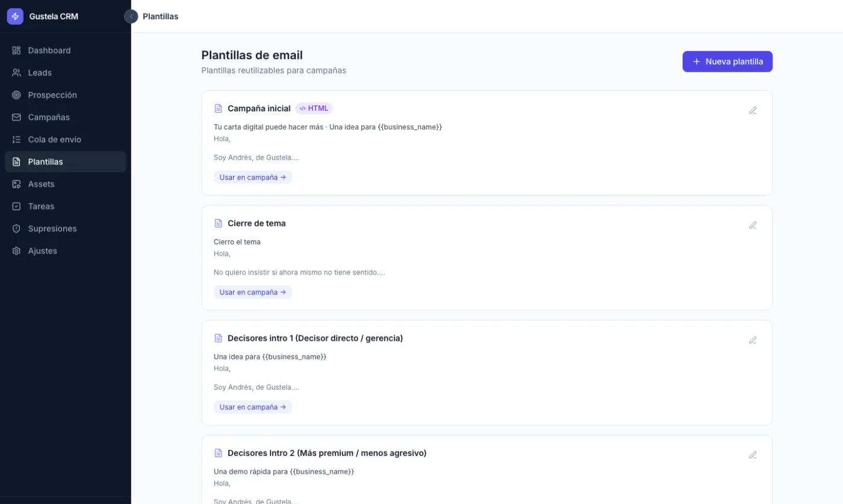Open the Dashboard menu item
Screen dimensions: 843x504
point(66,51)
